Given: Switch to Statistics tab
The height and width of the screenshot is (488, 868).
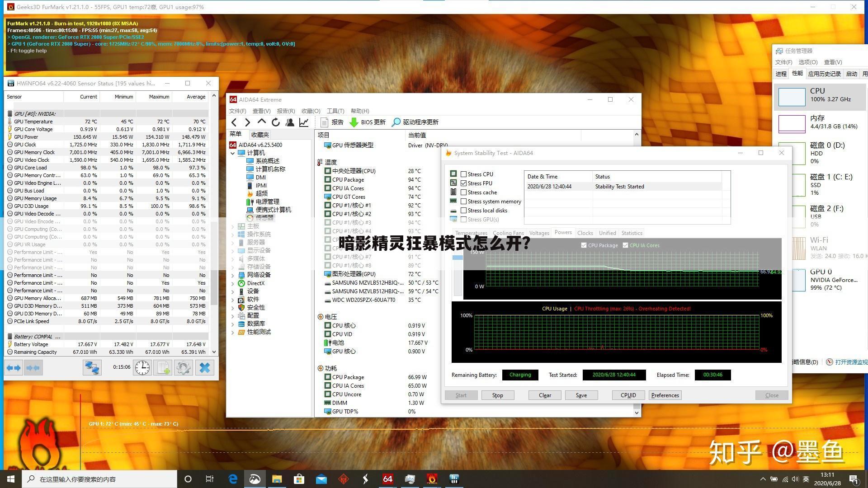Looking at the screenshot, I should tap(632, 233).
